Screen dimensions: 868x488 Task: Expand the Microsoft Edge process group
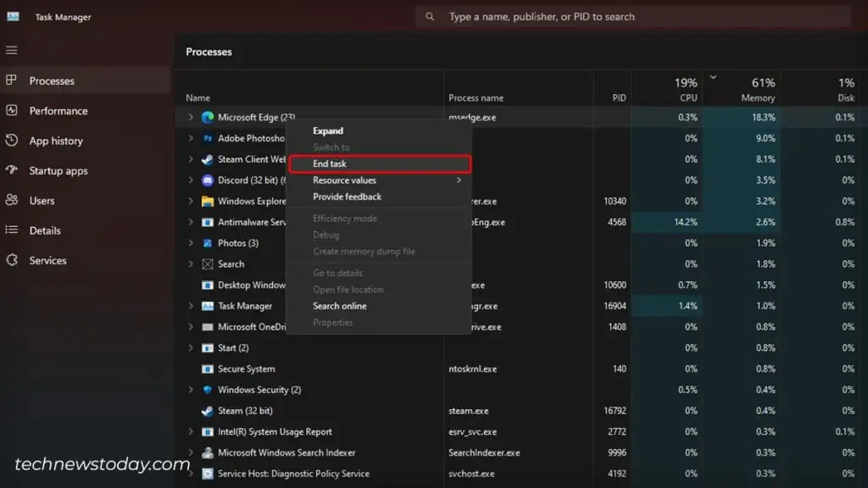click(x=191, y=117)
